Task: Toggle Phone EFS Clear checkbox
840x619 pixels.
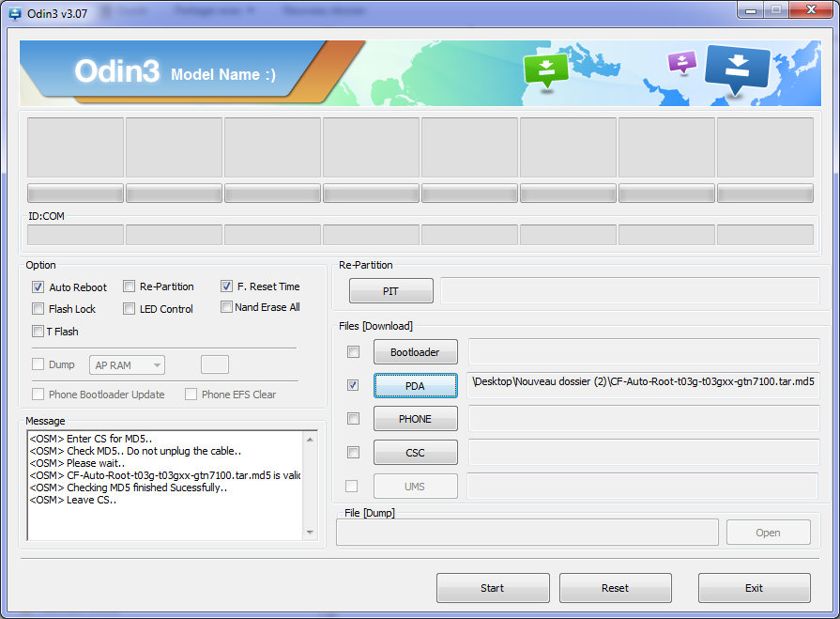Action: click(x=191, y=395)
